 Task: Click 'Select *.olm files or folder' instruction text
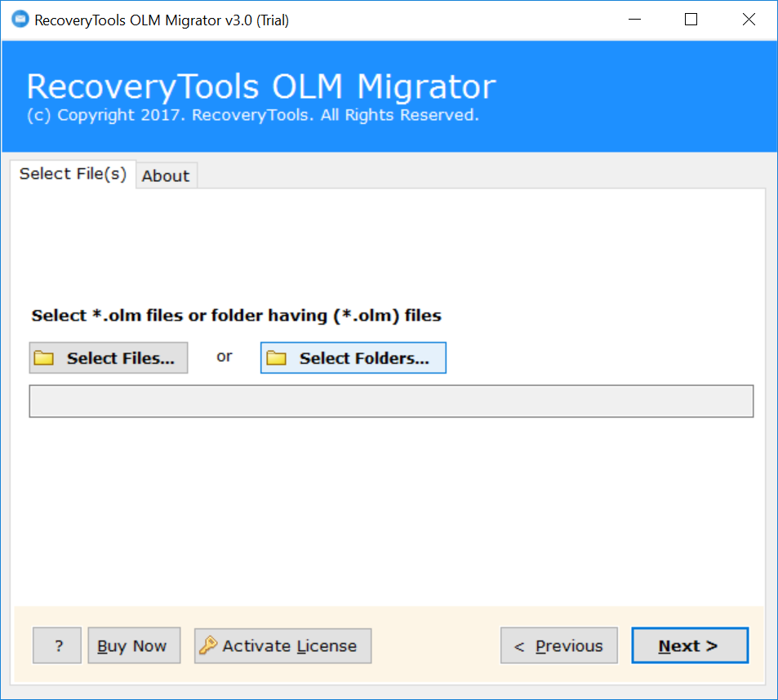click(236, 315)
